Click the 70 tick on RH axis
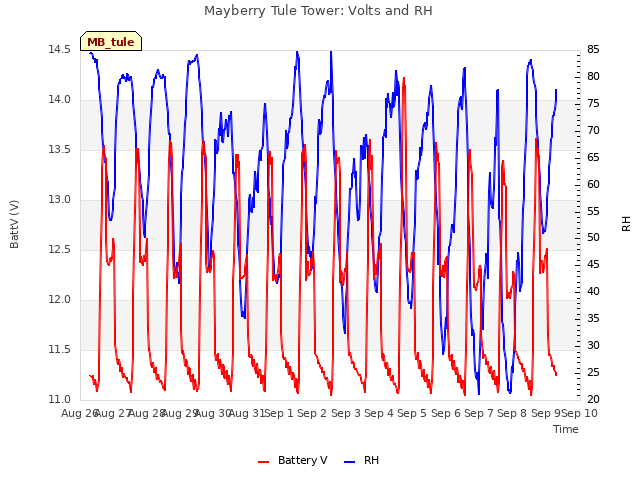640x480 pixels. point(593,130)
